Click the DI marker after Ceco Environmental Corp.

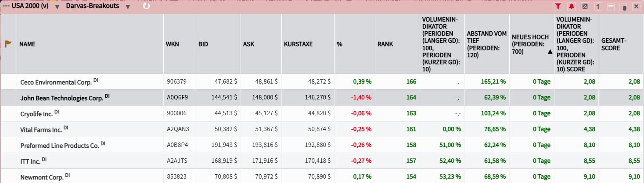point(96,80)
